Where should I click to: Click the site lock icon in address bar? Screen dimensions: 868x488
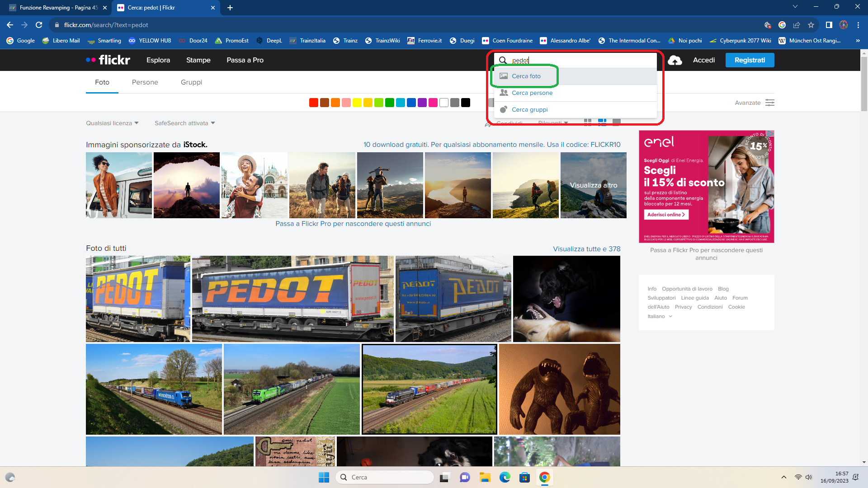point(57,25)
